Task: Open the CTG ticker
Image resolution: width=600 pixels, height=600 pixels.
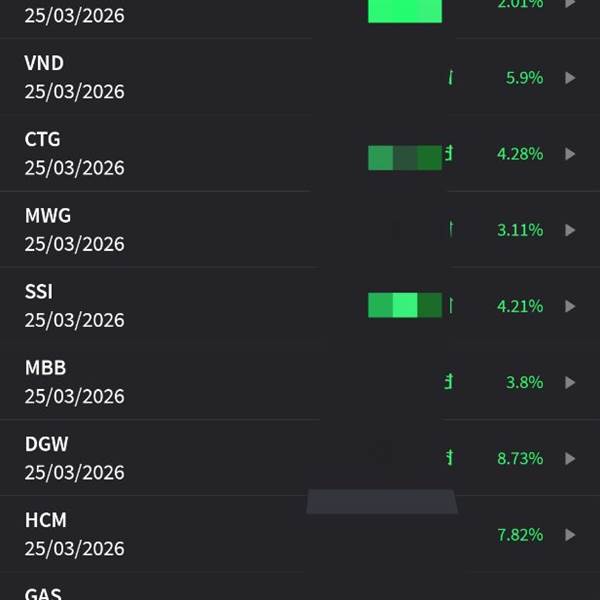Action: (x=43, y=139)
